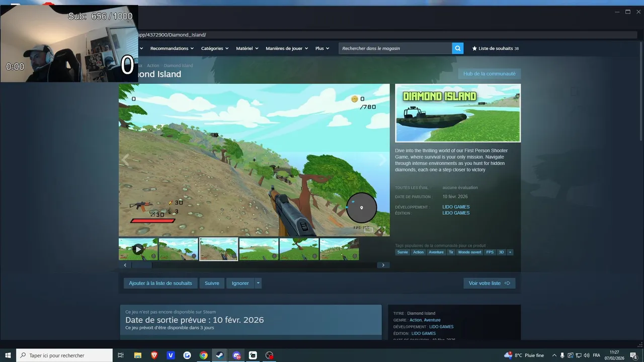644x362 pixels.
Task: Click Voir votre liste button
Action: tap(489, 283)
